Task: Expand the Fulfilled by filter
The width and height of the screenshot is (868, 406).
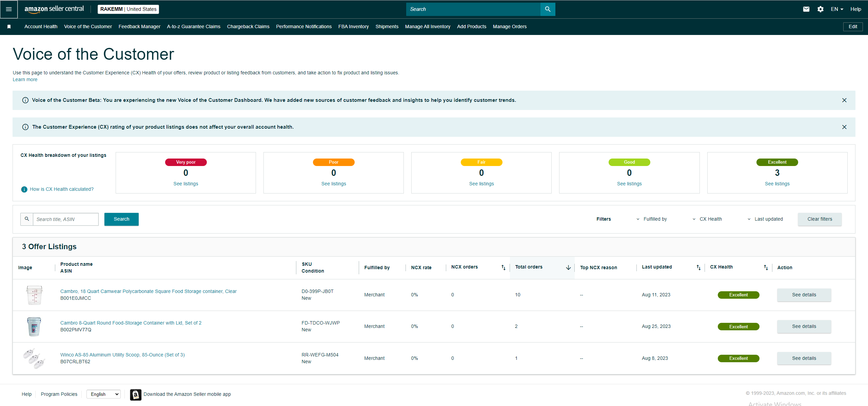Action: coord(652,219)
